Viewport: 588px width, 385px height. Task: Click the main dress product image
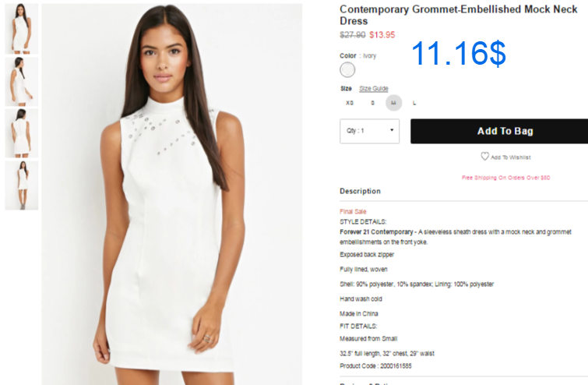click(172, 194)
